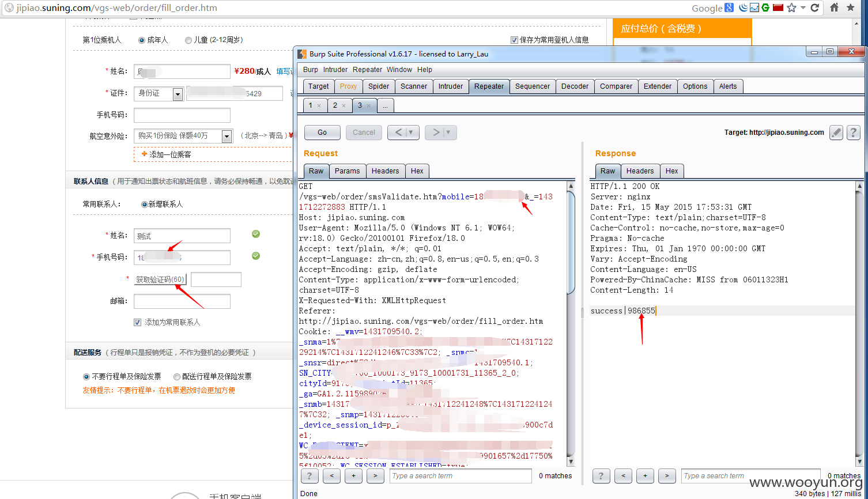Image resolution: width=868 pixels, height=499 pixels.
Task: Click the pencil edit-target icon in Burp
Action: coord(836,133)
